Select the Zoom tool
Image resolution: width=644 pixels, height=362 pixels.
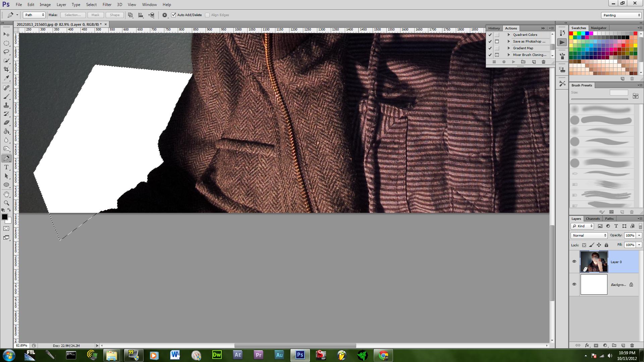click(x=6, y=203)
